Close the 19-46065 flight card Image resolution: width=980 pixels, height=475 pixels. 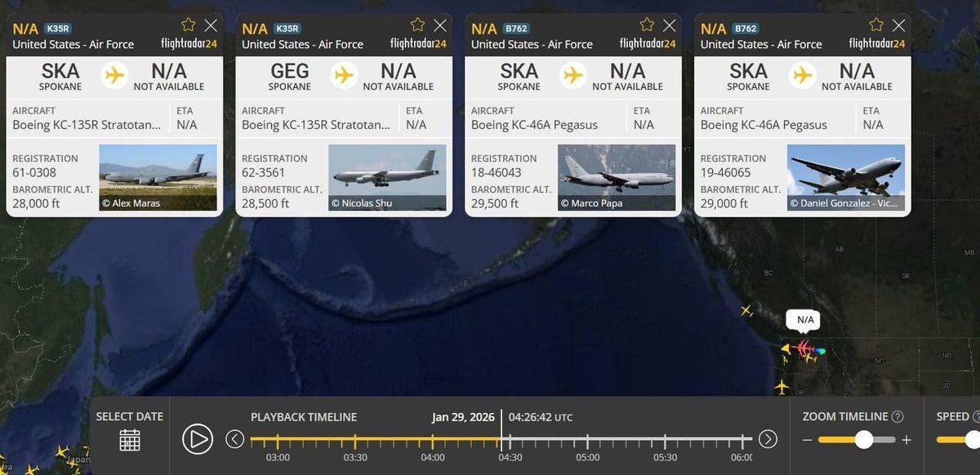point(899,25)
